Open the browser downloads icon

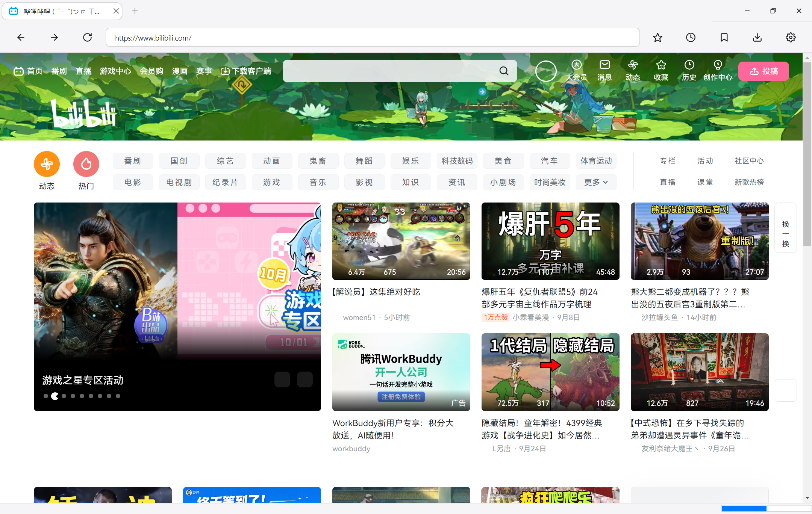757,37
